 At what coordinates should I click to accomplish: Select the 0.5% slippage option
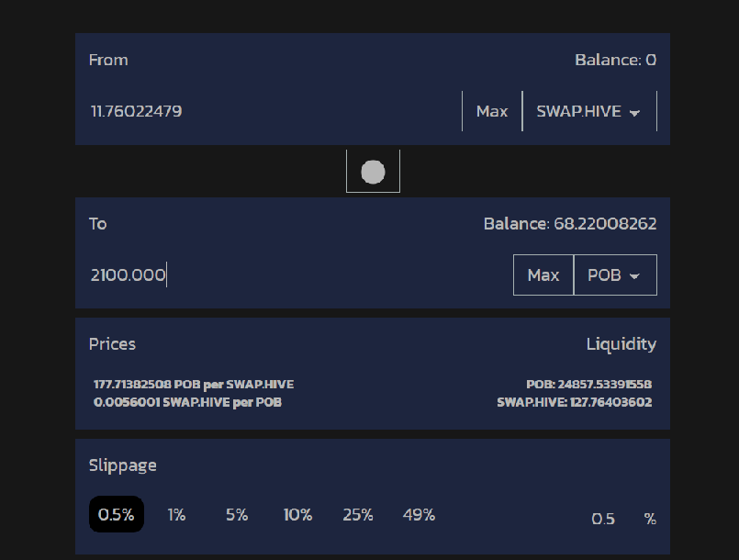117,514
